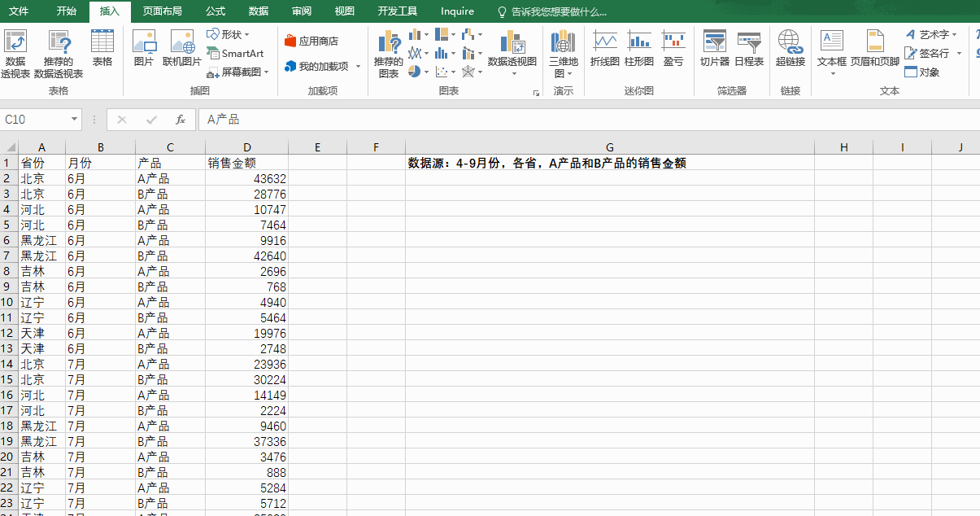Image resolution: width=980 pixels, height=516 pixels.
Task: Insert a Timeline (日程表) filter
Action: coord(749,49)
